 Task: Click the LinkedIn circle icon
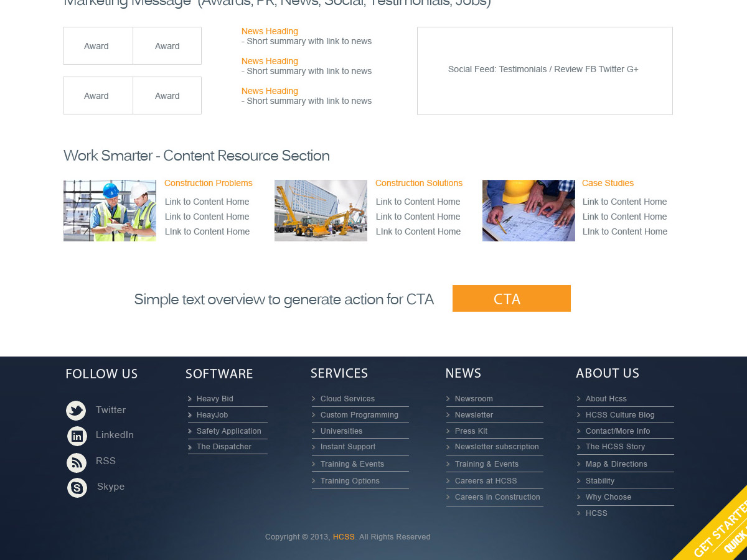pos(77,436)
